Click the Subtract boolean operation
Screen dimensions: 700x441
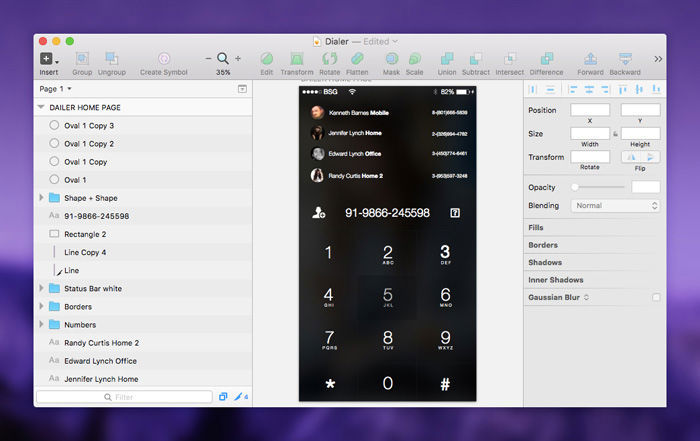476,59
